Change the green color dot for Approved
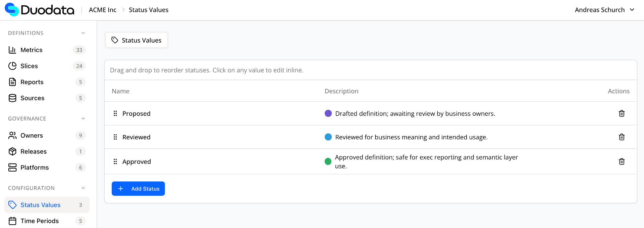The height and width of the screenshot is (228, 644). [328, 162]
